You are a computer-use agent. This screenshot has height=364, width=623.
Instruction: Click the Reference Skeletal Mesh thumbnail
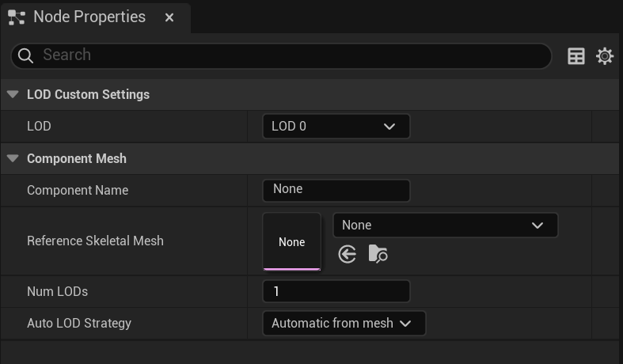click(x=291, y=241)
